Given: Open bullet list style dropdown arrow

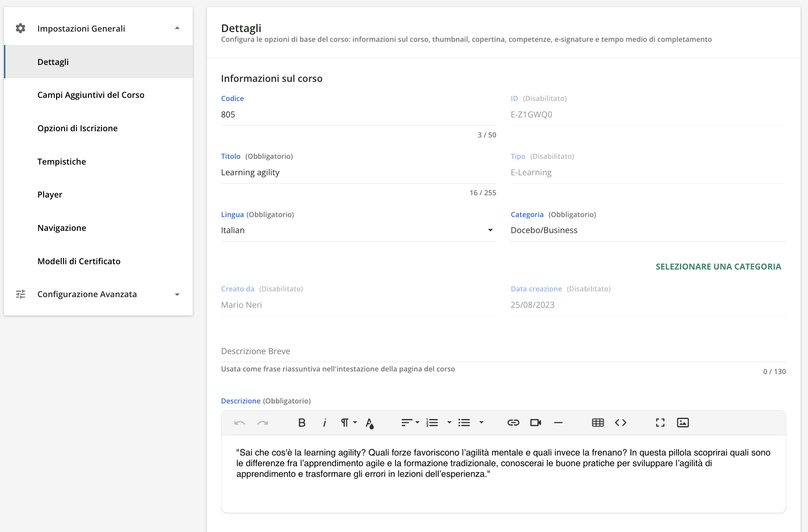Looking at the screenshot, I should (x=481, y=422).
